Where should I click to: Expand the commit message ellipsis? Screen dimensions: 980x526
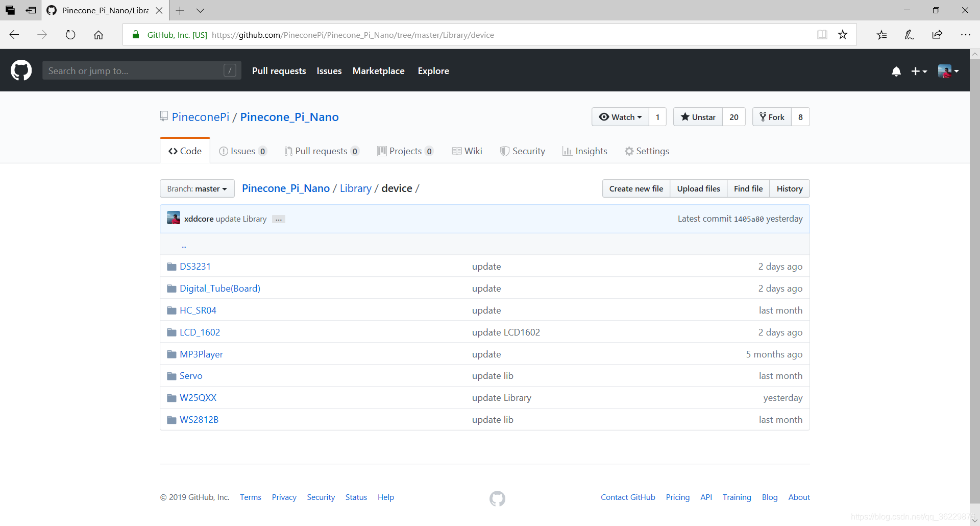point(279,219)
